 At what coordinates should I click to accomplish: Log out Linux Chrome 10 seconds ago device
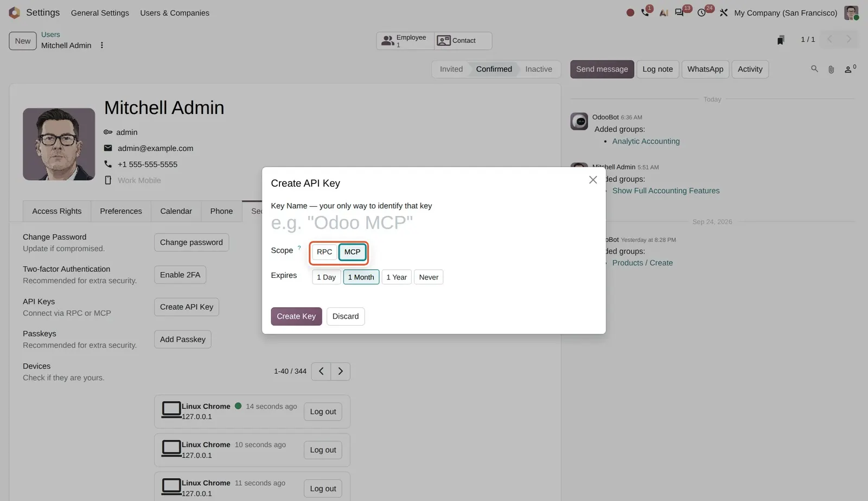point(323,451)
